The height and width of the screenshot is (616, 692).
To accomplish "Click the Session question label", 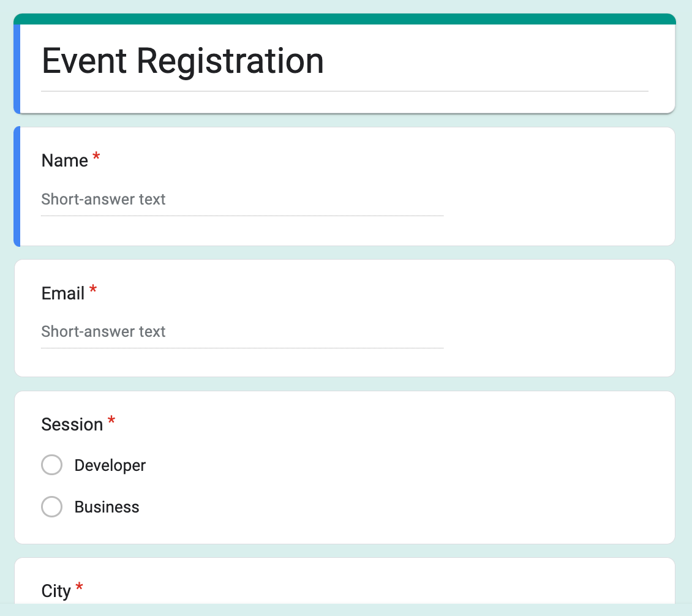I will [x=72, y=424].
